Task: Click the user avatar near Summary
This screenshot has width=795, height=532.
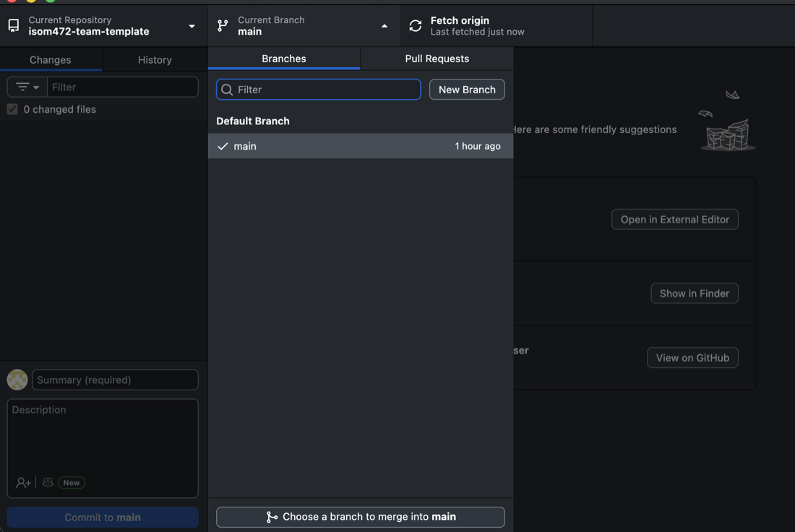Action: tap(17, 380)
